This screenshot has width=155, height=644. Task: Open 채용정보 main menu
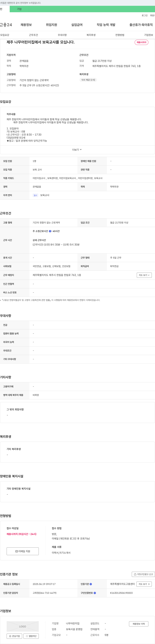pyautogui.click(x=26, y=25)
